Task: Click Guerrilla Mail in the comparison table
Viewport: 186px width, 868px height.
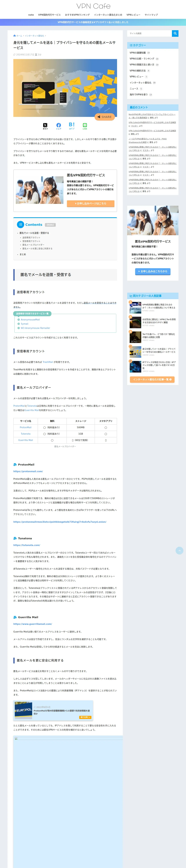Action: (x=26, y=440)
